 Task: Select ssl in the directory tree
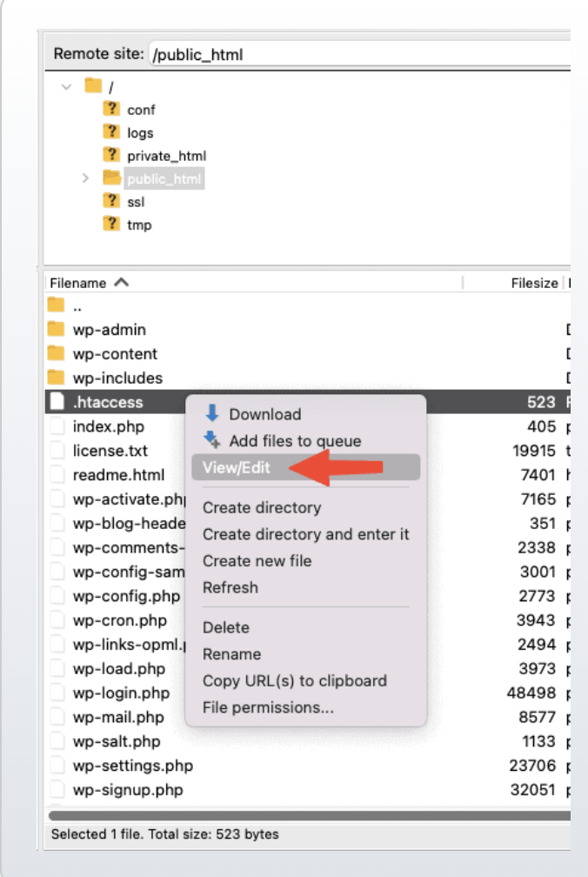(x=136, y=201)
